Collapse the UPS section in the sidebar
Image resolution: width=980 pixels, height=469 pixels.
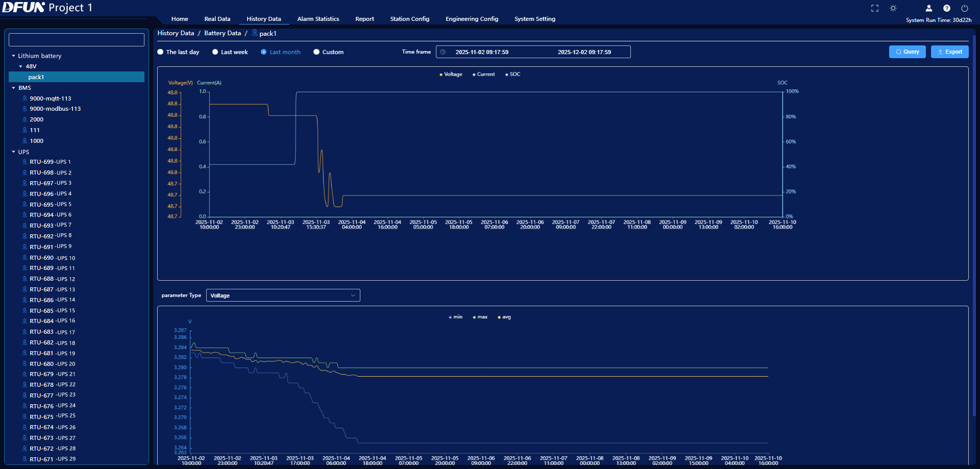(x=13, y=152)
